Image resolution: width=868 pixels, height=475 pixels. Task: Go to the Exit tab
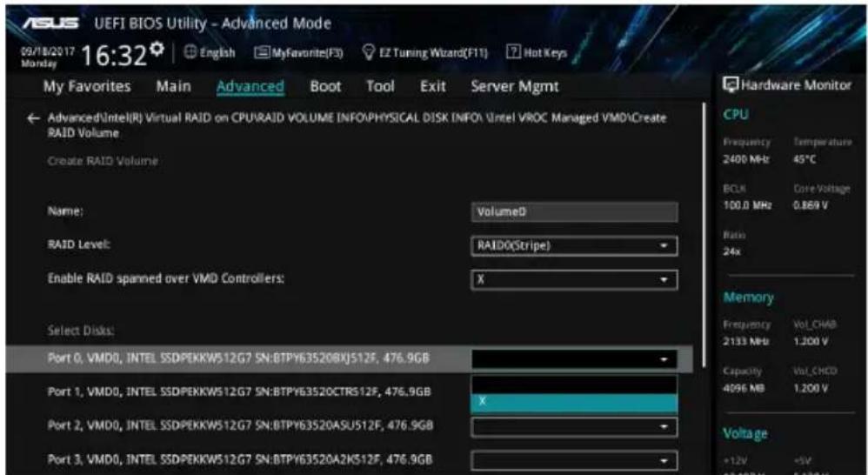pyautogui.click(x=433, y=86)
